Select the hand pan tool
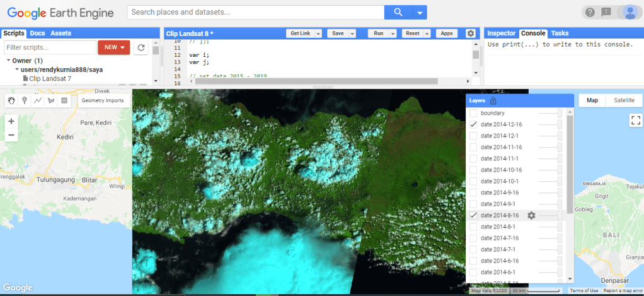 [x=11, y=100]
